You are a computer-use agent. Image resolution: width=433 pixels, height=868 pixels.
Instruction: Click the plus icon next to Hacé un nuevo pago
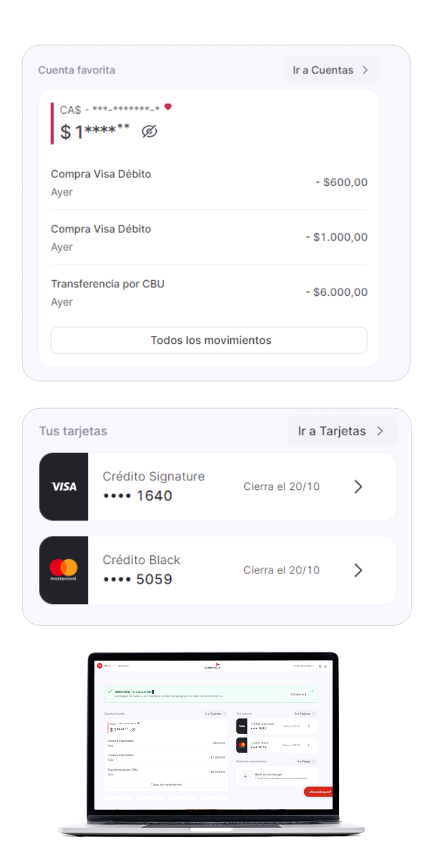[245, 776]
